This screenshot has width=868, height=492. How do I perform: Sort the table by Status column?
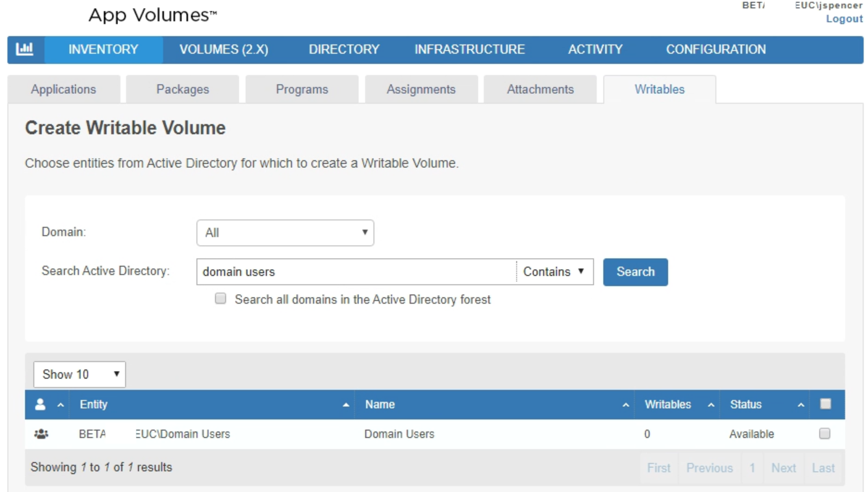pos(745,404)
